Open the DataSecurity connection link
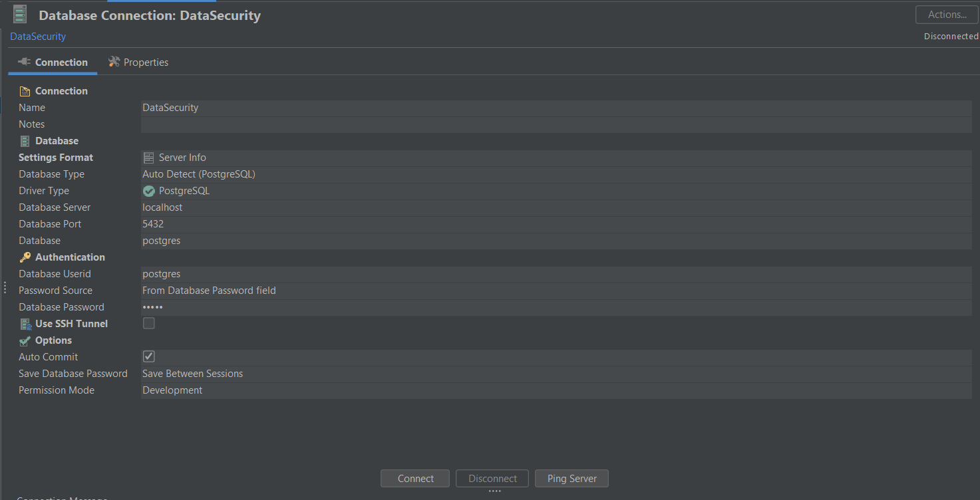980x500 pixels. (x=37, y=36)
